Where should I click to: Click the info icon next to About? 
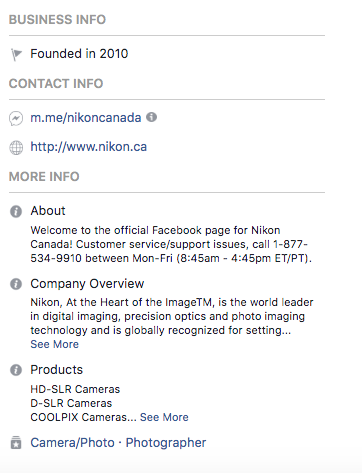click(16, 211)
